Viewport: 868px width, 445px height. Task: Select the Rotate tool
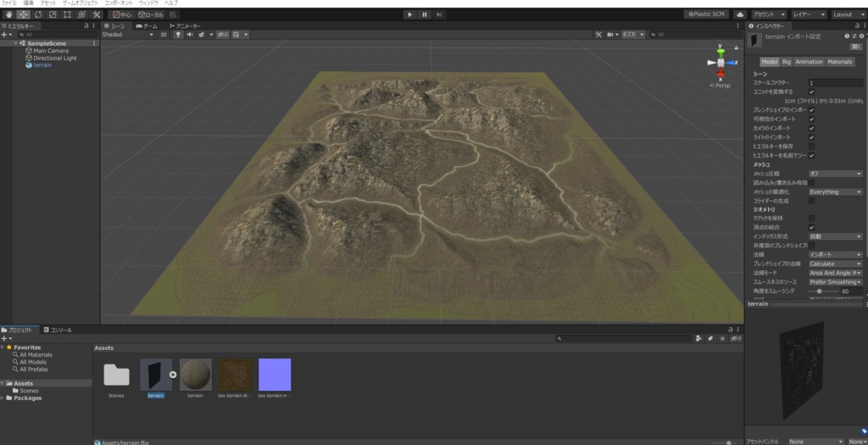(x=37, y=14)
